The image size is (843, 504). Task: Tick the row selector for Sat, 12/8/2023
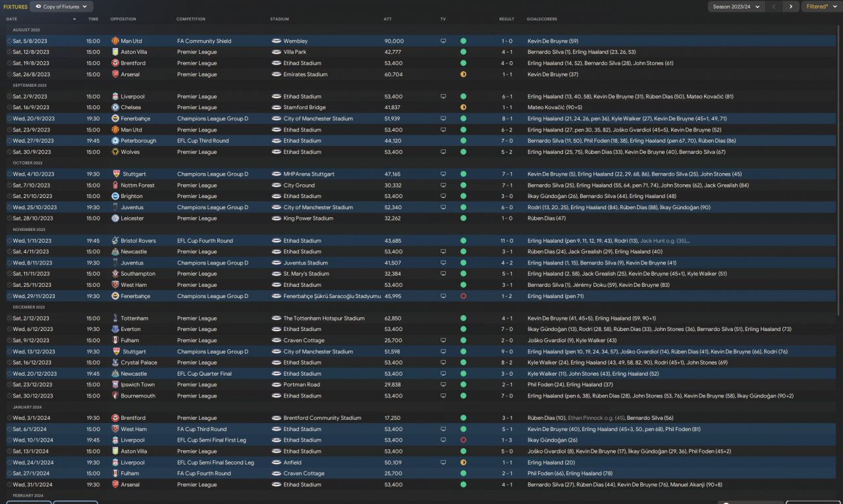pos(9,52)
